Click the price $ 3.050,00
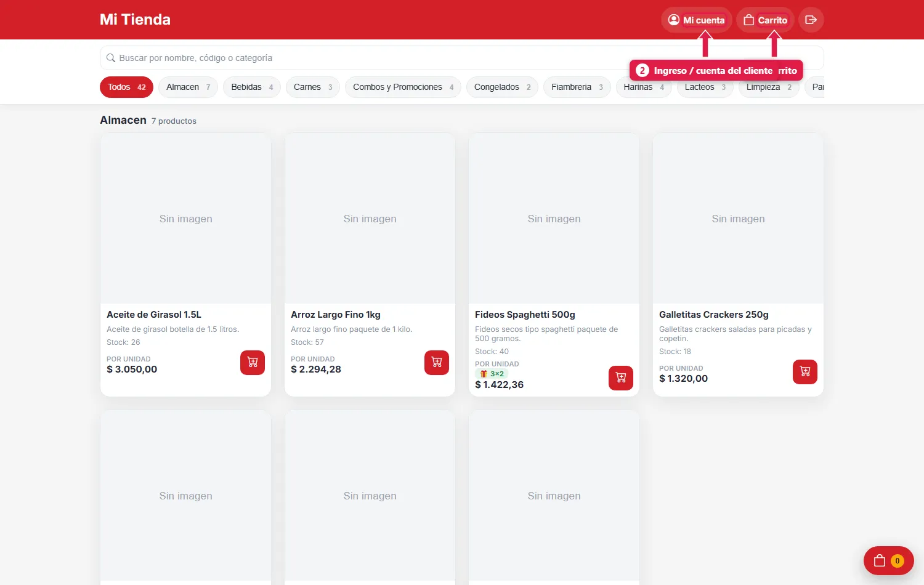Image resolution: width=924 pixels, height=585 pixels. pos(132,369)
